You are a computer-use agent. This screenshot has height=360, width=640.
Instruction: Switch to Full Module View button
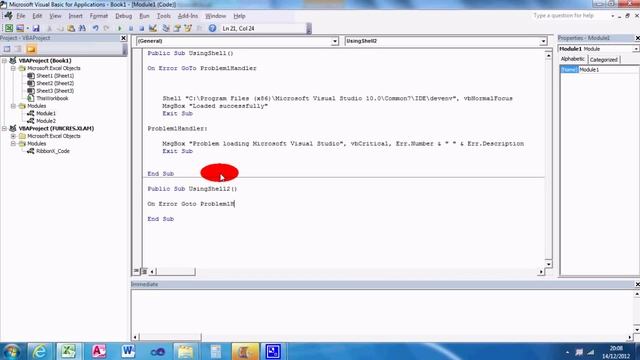(144, 271)
